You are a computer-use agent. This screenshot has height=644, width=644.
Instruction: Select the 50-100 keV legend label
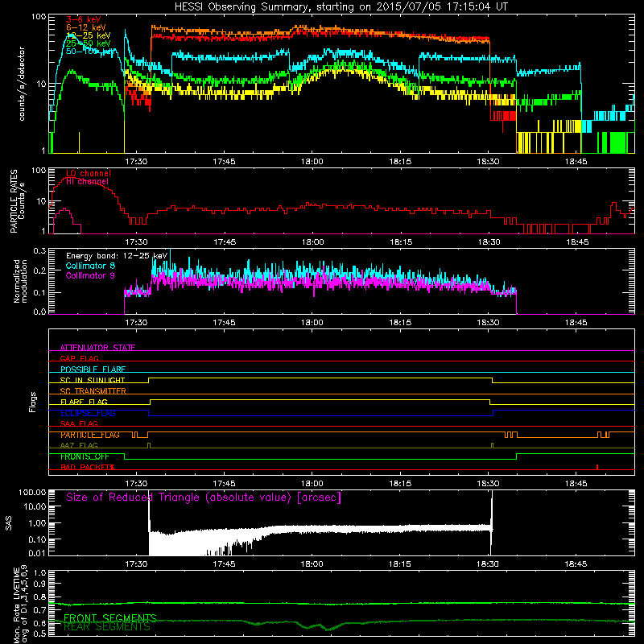pos(91,52)
